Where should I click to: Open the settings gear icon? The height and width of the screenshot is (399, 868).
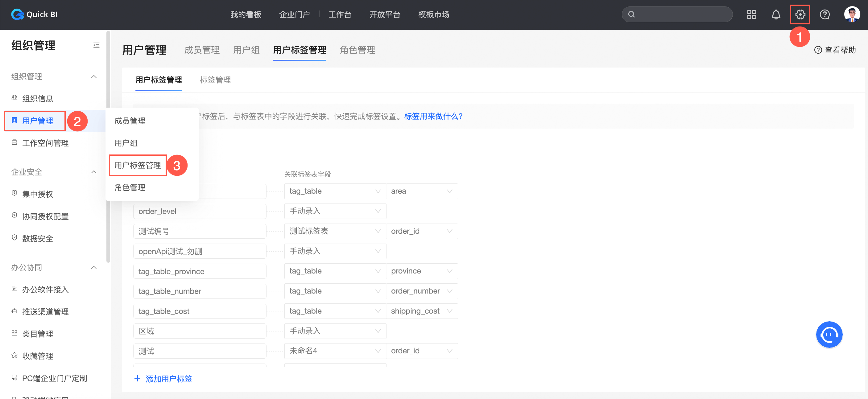(800, 14)
